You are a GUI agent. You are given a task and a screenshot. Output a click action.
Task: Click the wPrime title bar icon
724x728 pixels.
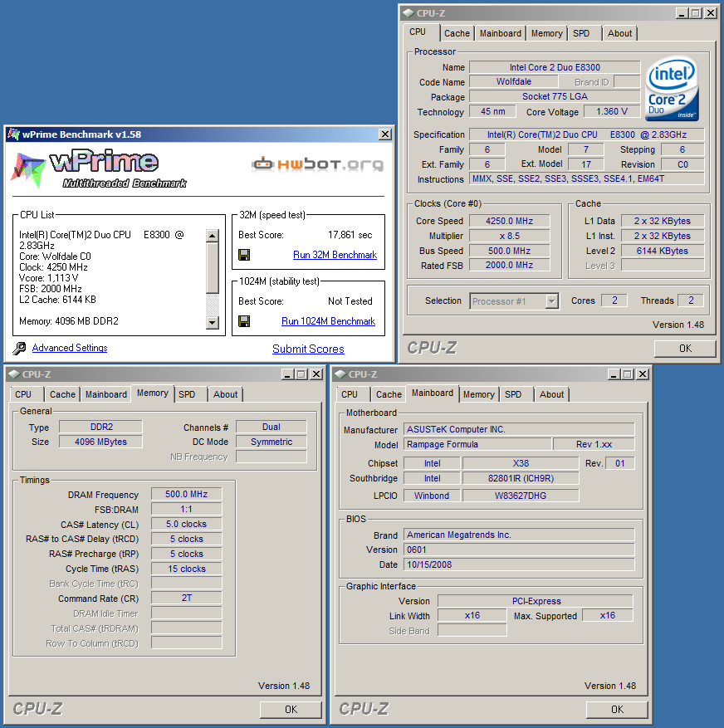point(14,134)
